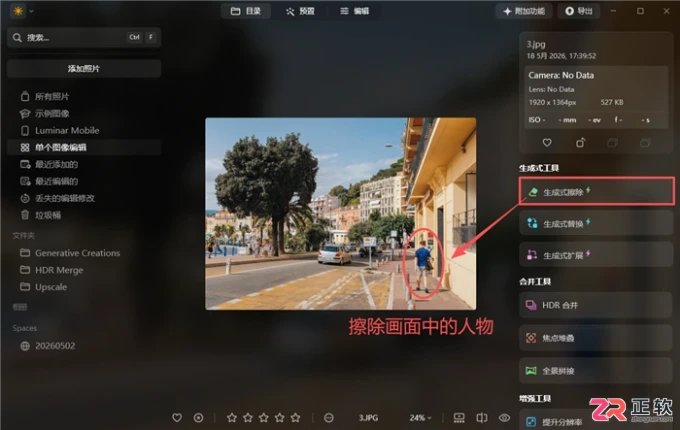Click the 527 KB file size text
Viewport: 680px width, 430px height.
pyautogui.click(x=612, y=102)
